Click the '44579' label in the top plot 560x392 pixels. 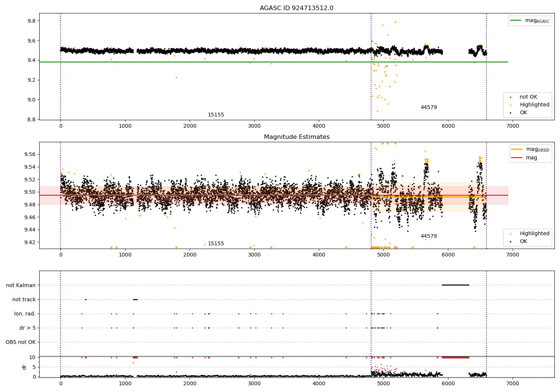(429, 108)
